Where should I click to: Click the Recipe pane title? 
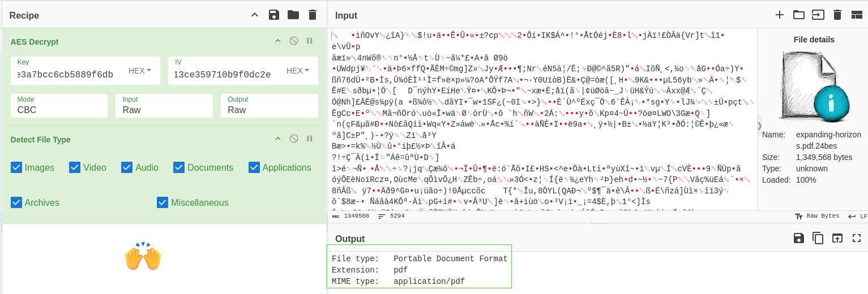(x=24, y=15)
